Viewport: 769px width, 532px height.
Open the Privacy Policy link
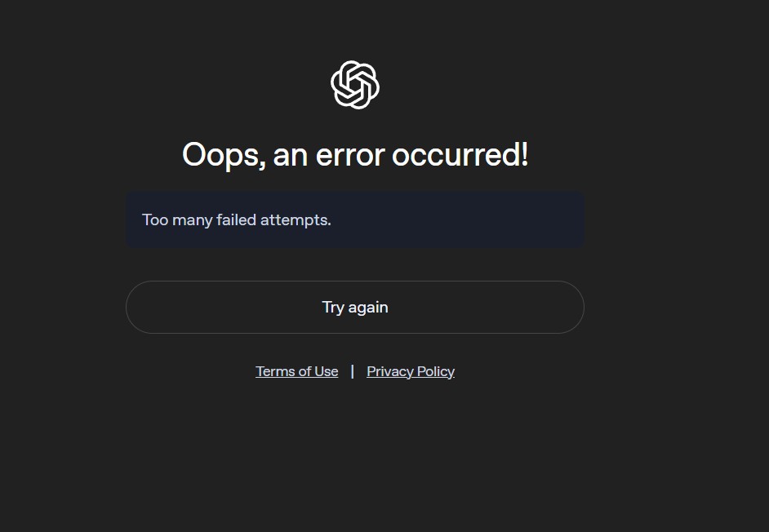coord(411,371)
